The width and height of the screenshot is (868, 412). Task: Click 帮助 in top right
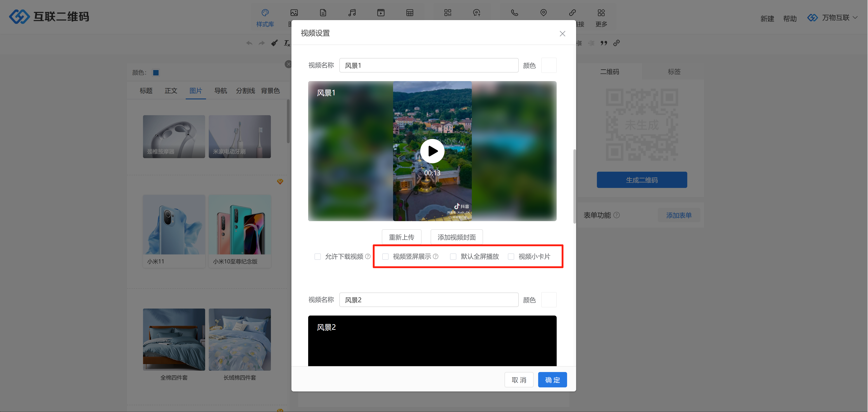[790, 19]
